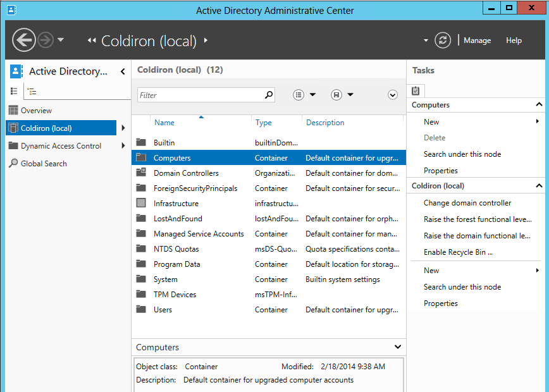The height and width of the screenshot is (392, 549).
Task: Click Change domain controller
Action: click(x=467, y=203)
